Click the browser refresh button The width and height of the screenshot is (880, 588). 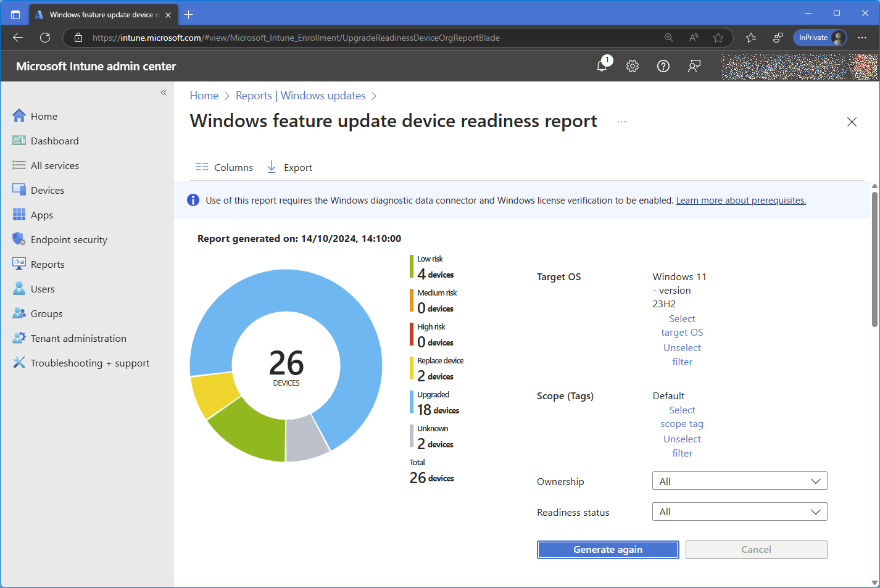[45, 38]
